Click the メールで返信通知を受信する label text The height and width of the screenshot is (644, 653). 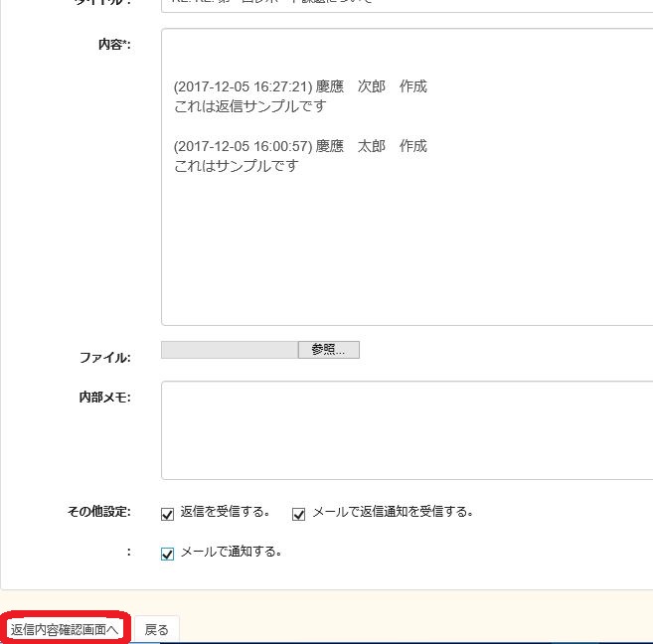393,513
